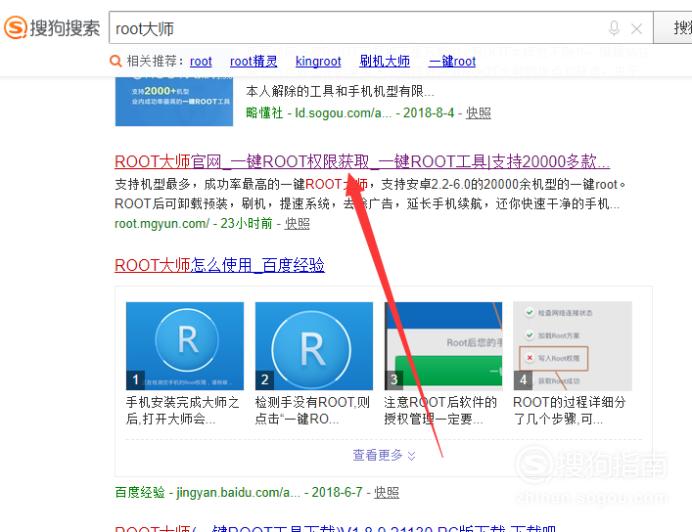Click caption '检测手没有ROOT,则点击“一键RO...'
This screenshot has width=692, height=532.
click(312, 410)
